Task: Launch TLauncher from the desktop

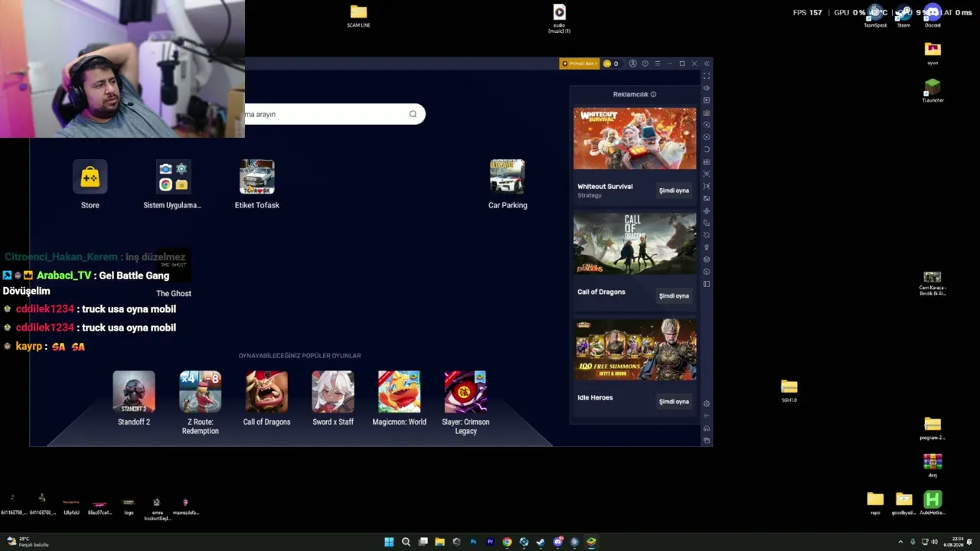Action: [933, 91]
